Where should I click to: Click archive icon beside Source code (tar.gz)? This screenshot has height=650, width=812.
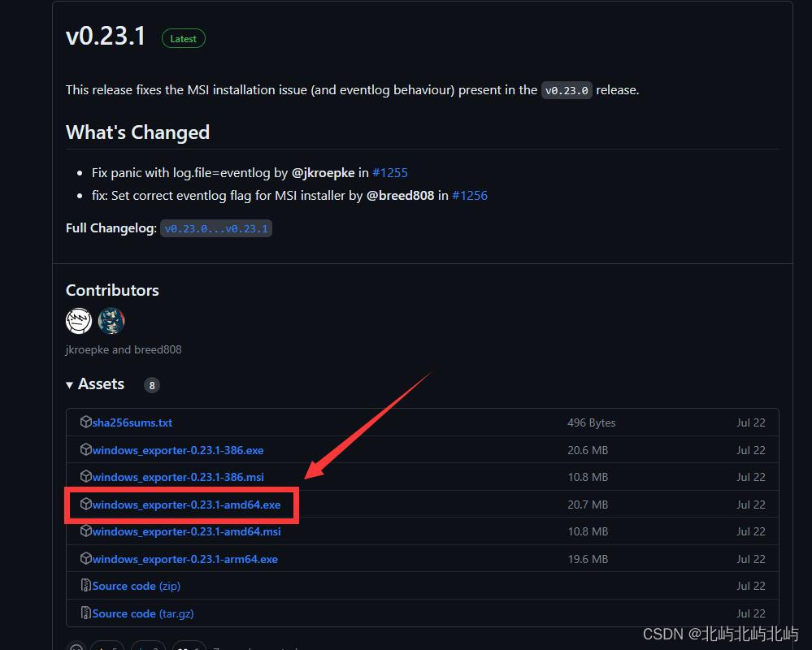[86, 613]
